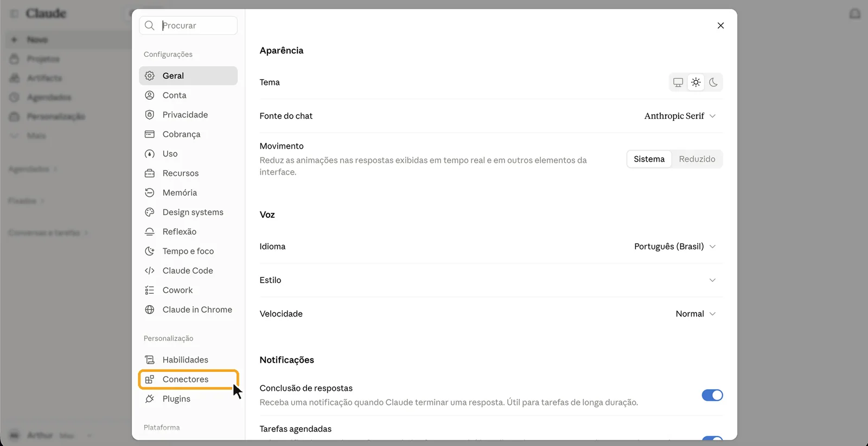This screenshot has height=446, width=868.
Task: Click the Tempo e foco moon-clock icon
Action: click(150, 251)
